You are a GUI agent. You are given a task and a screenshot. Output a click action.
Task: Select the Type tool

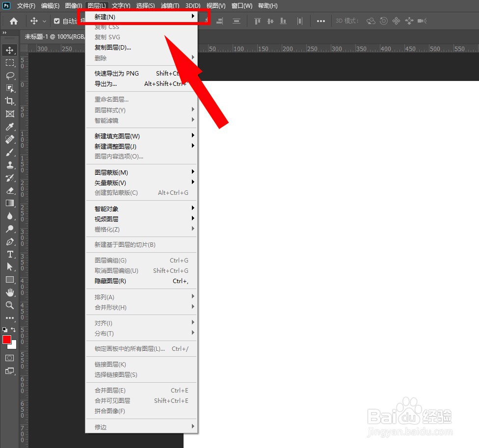click(10, 254)
